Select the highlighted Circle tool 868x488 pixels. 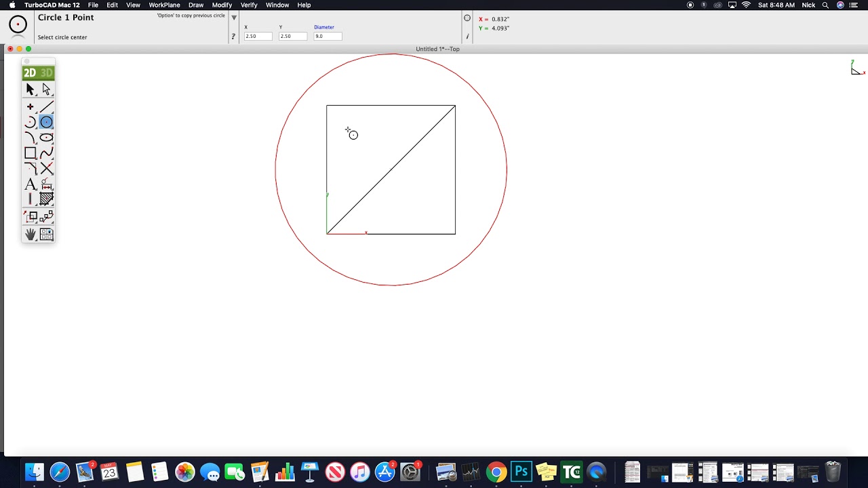click(46, 122)
